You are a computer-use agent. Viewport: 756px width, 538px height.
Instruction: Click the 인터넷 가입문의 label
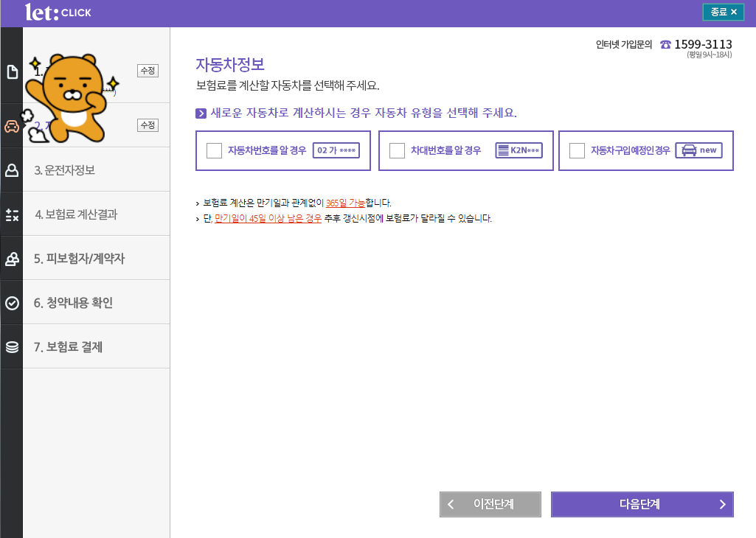(x=624, y=44)
